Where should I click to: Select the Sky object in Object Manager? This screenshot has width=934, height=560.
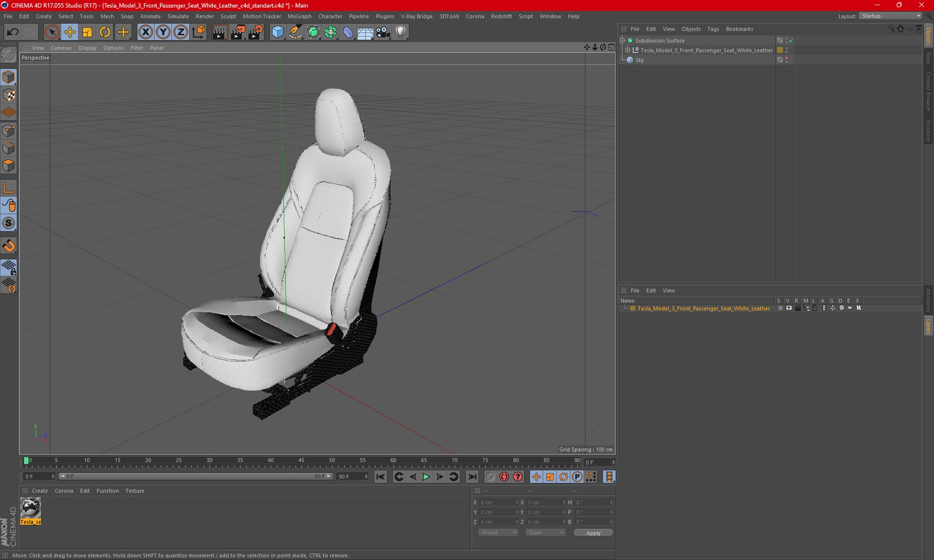click(x=639, y=60)
